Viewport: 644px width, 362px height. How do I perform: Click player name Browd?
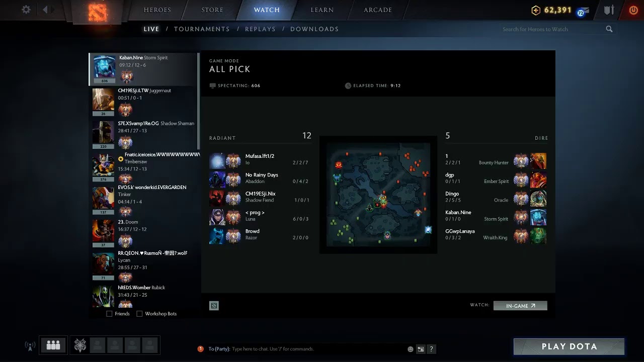tap(253, 231)
